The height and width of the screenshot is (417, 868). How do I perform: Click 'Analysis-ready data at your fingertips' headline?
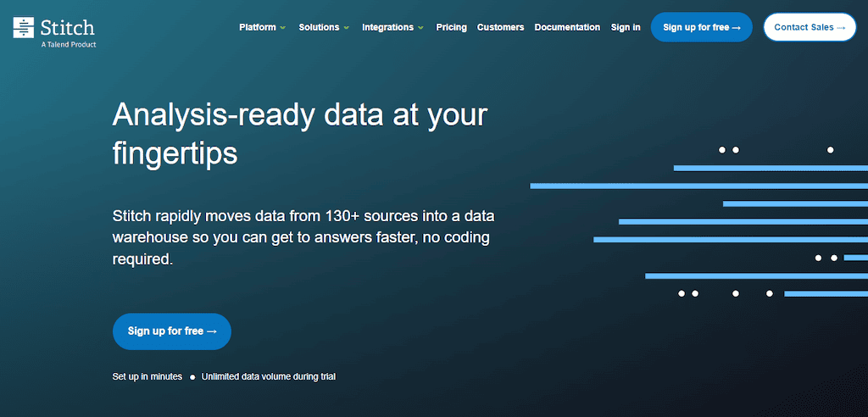tap(299, 135)
